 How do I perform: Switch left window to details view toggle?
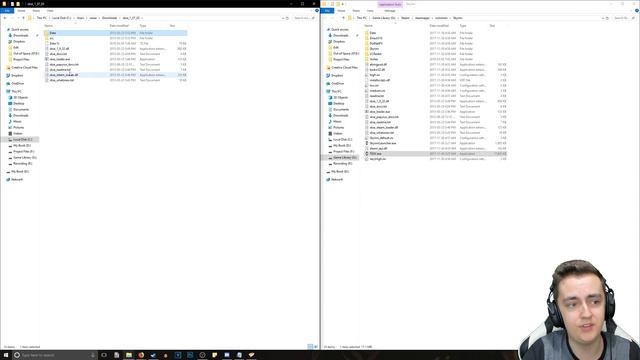[x=310, y=347]
